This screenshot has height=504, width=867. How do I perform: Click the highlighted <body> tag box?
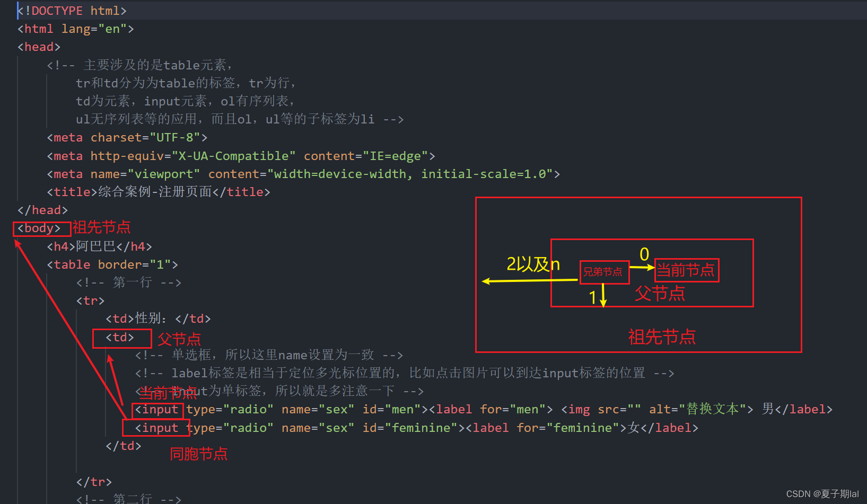(x=40, y=228)
